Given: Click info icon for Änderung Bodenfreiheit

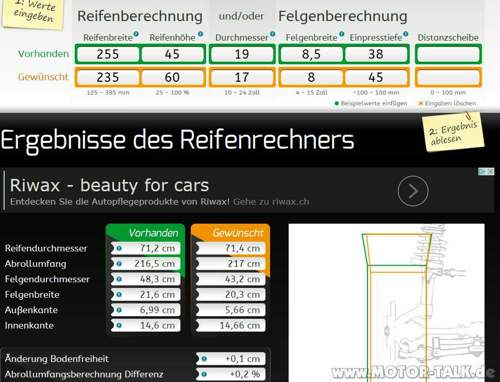Looking at the screenshot, I should [x=204, y=359].
